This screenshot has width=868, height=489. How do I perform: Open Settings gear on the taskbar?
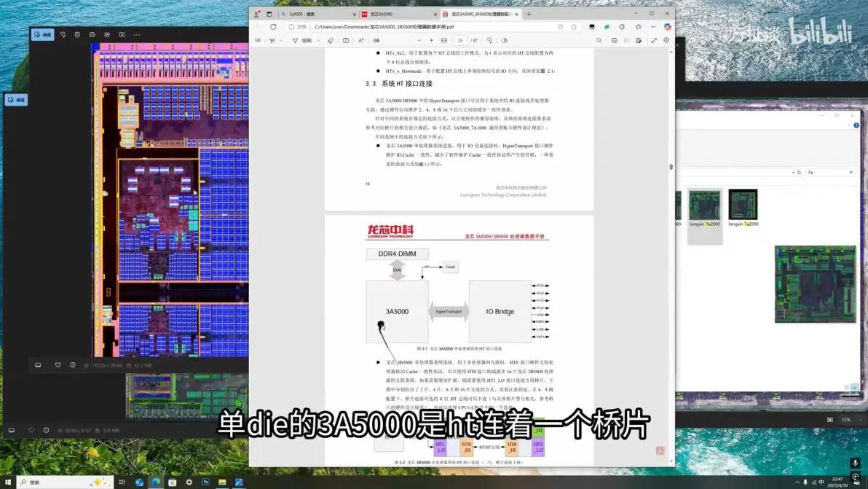(x=189, y=482)
